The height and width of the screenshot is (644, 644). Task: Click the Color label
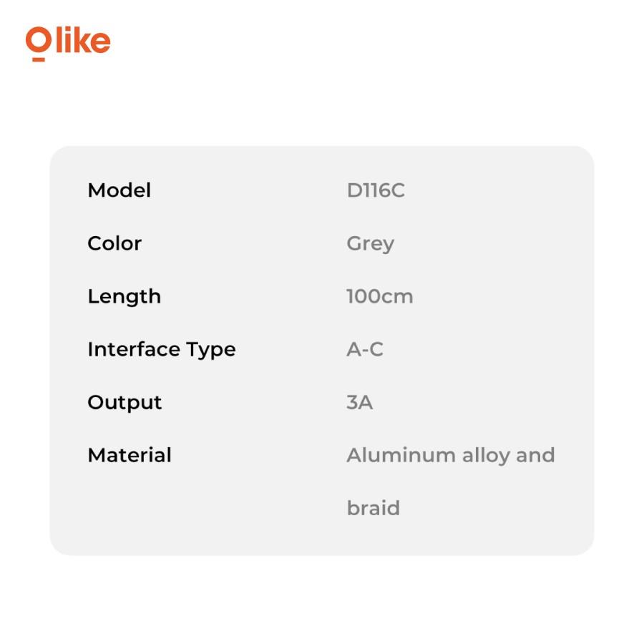pos(114,243)
